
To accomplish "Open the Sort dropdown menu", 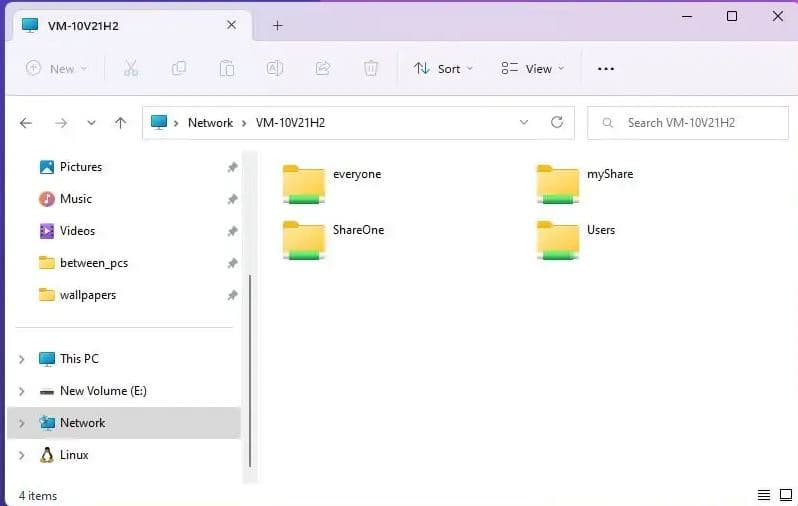I will 443,69.
